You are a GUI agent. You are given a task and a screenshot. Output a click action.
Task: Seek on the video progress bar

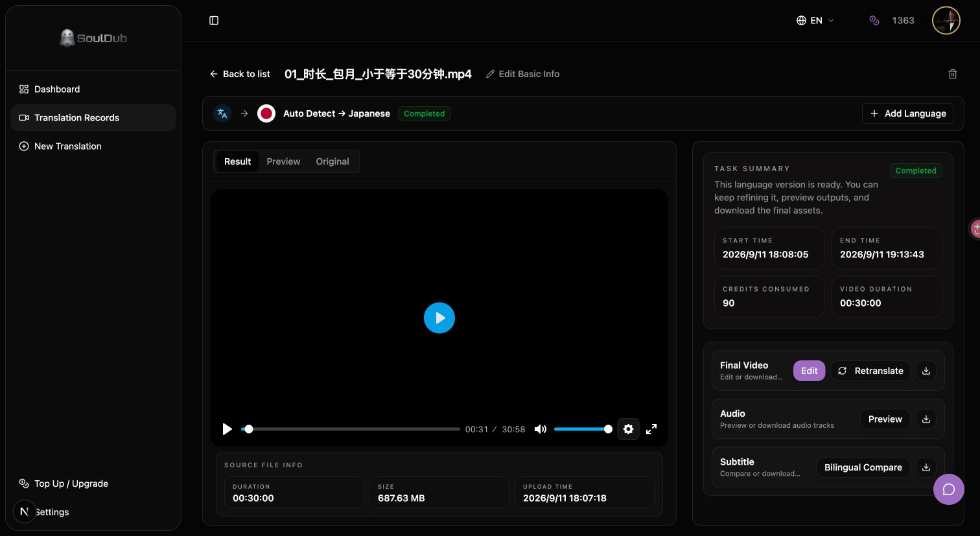coord(351,429)
